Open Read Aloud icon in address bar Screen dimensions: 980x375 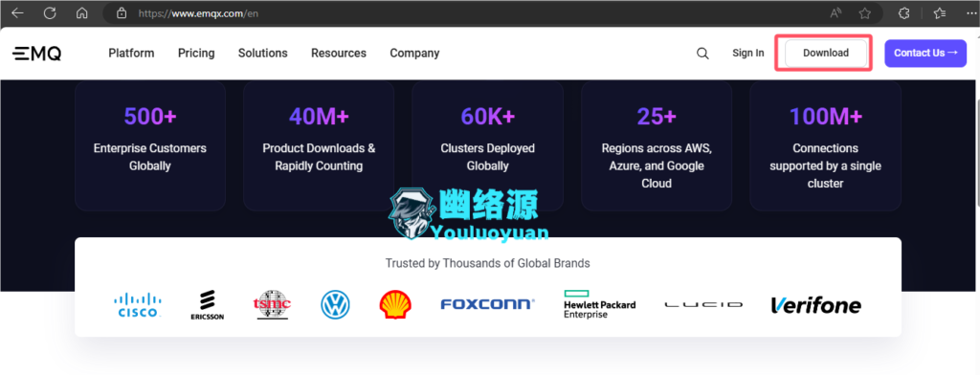click(x=835, y=13)
